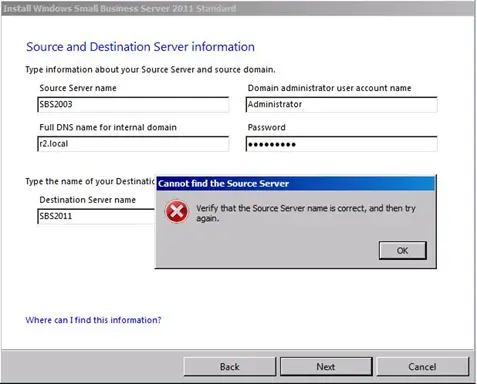
Task: Return with the Back button
Action: coord(230,367)
